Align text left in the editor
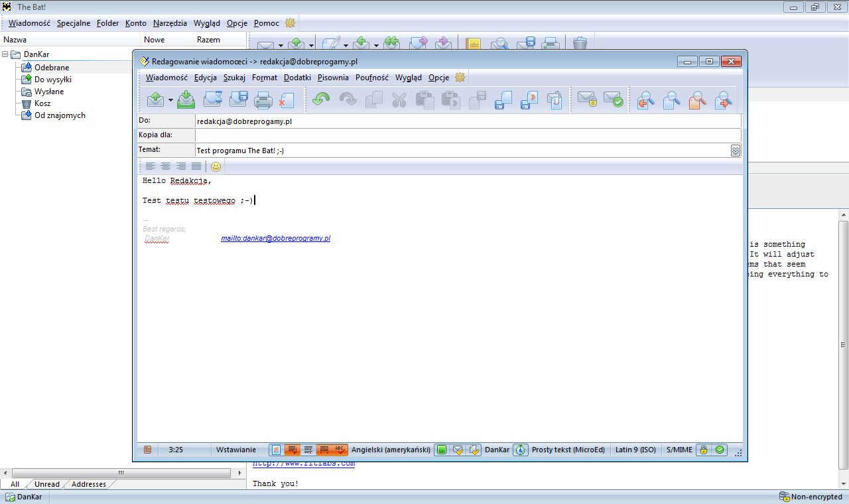Image resolution: width=849 pixels, height=504 pixels. tap(151, 166)
